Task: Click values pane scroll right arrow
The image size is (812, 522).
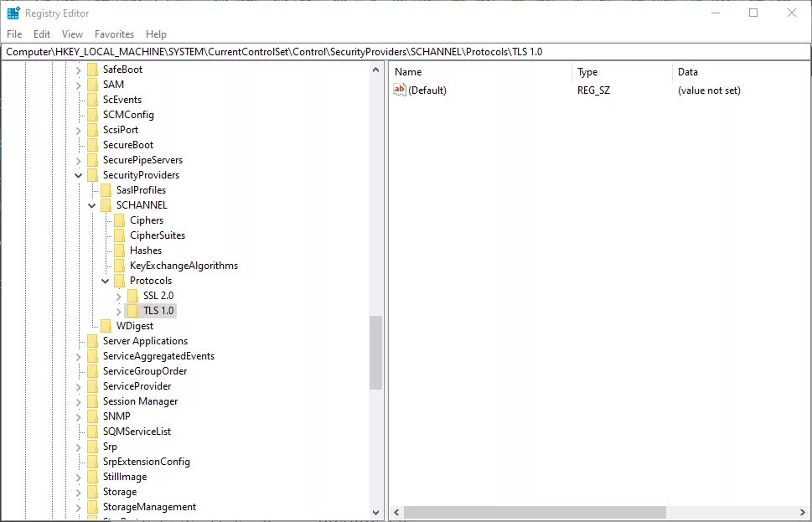Action: tap(803, 513)
